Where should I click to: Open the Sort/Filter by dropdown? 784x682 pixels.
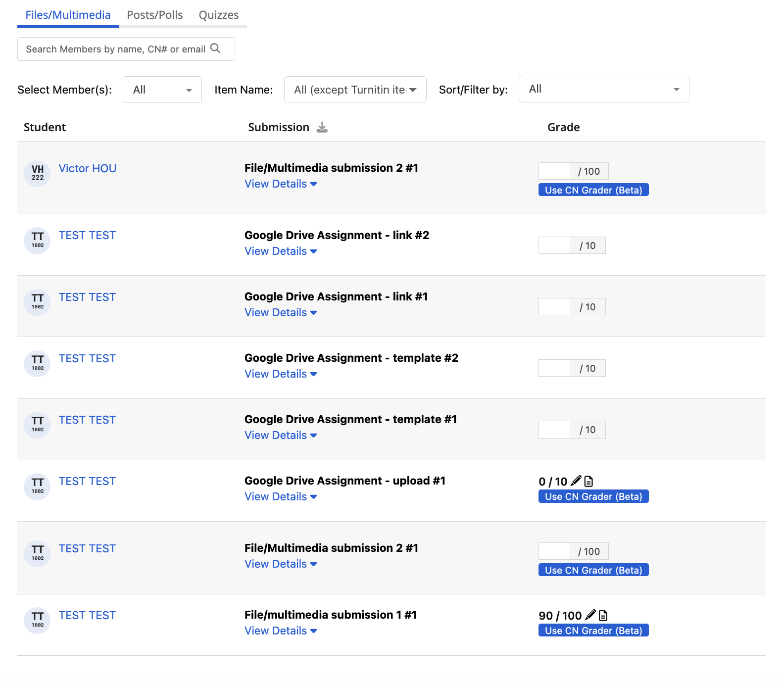(x=604, y=89)
